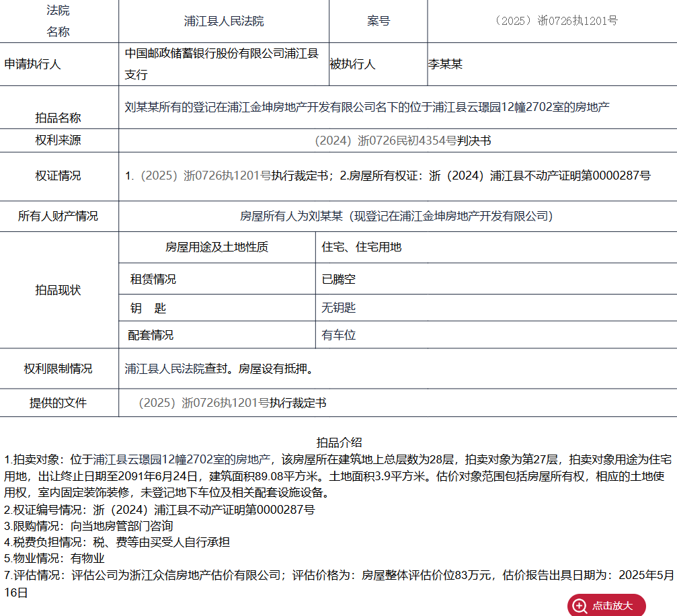This screenshot has height=616, width=677.
Task: Click line 4.税费负担情况
Action: [116, 542]
